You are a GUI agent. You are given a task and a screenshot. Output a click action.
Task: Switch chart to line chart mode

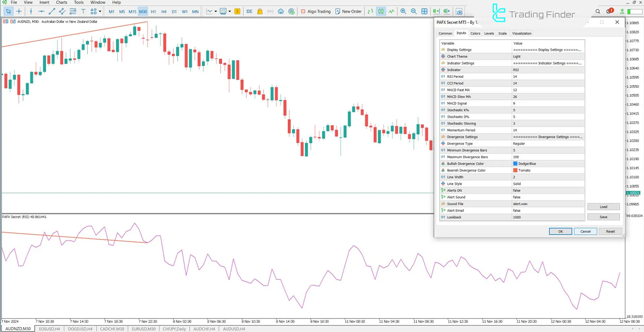[x=391, y=11]
